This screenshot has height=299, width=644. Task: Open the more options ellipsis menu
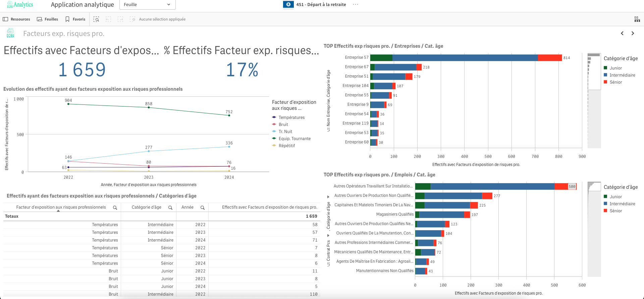tap(356, 4)
